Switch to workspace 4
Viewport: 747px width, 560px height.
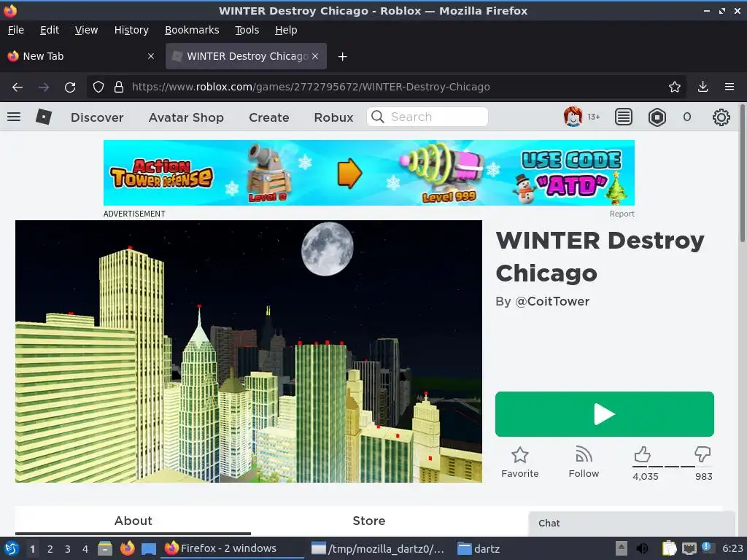(85, 549)
